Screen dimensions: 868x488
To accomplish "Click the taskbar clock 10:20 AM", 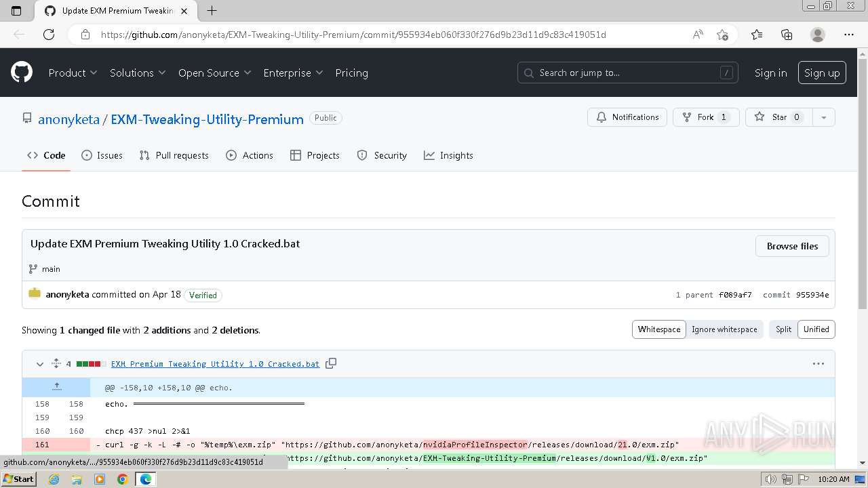I will [833, 479].
